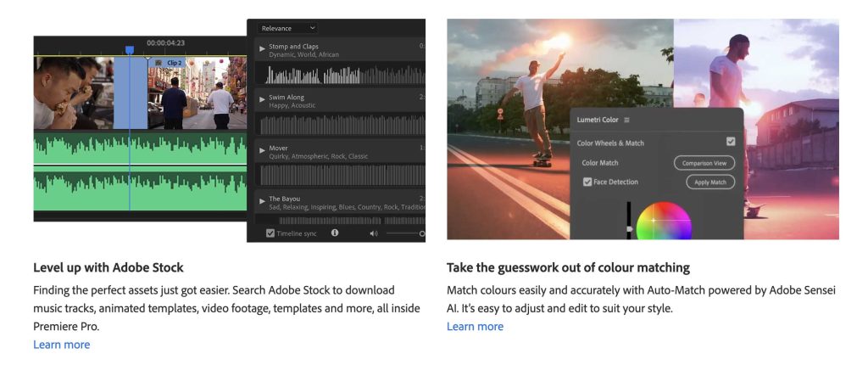Play the Mover track preview
868x376 pixels.
tap(263, 149)
